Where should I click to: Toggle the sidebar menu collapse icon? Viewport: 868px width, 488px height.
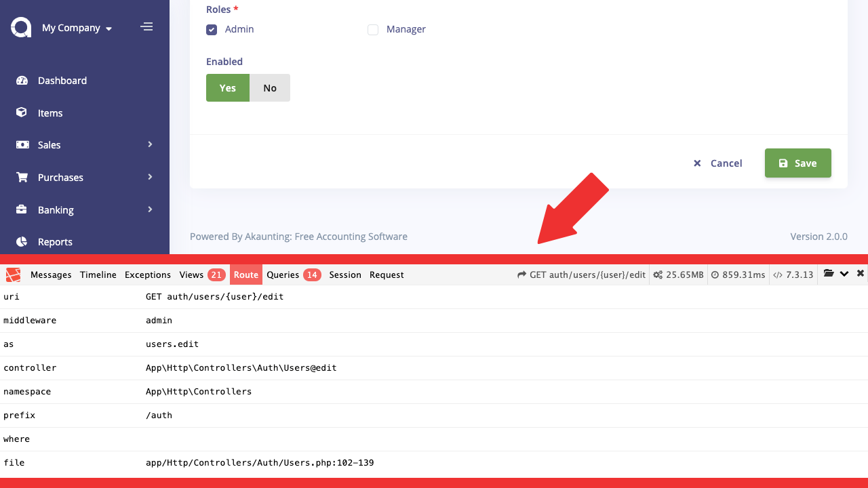[146, 27]
